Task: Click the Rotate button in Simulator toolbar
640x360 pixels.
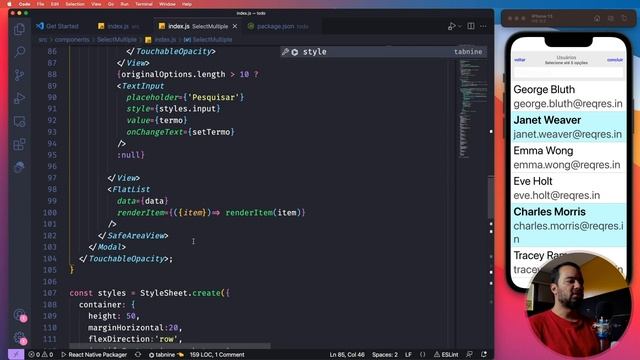Action: coord(624,18)
